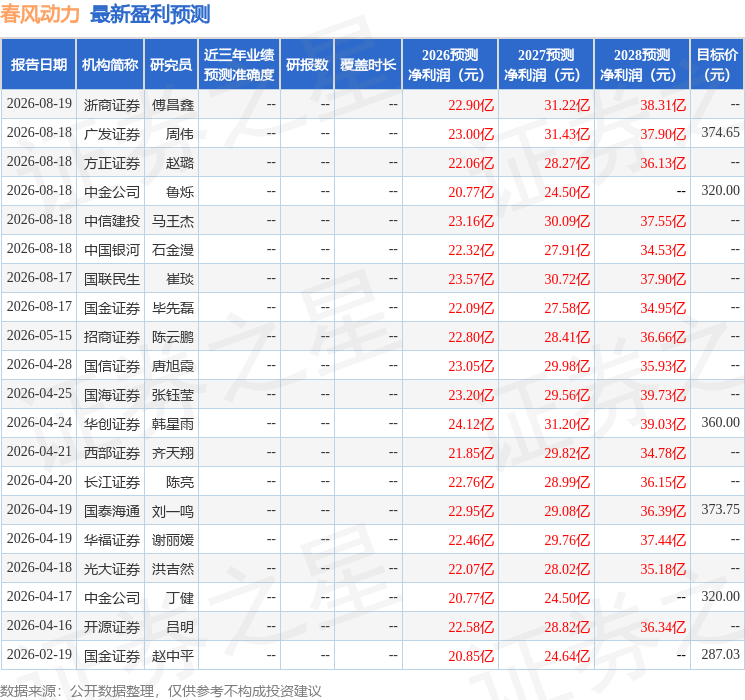Select the 中信建投 institution cell

click(x=112, y=221)
